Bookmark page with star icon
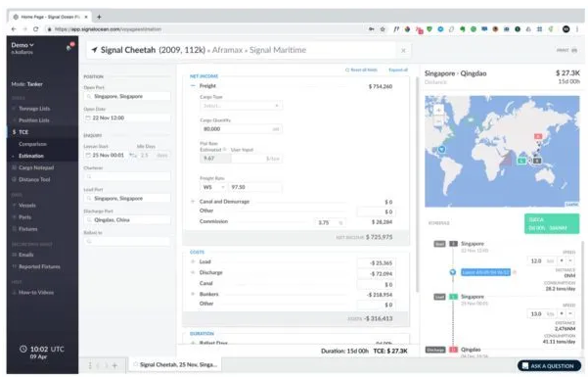Viewport: 588px width, 377px height. (x=383, y=29)
